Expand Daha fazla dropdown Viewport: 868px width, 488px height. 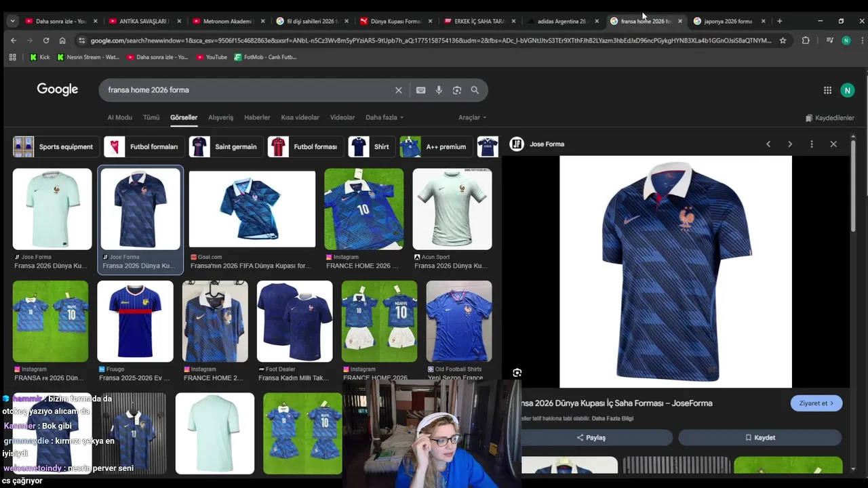pyautogui.click(x=384, y=117)
